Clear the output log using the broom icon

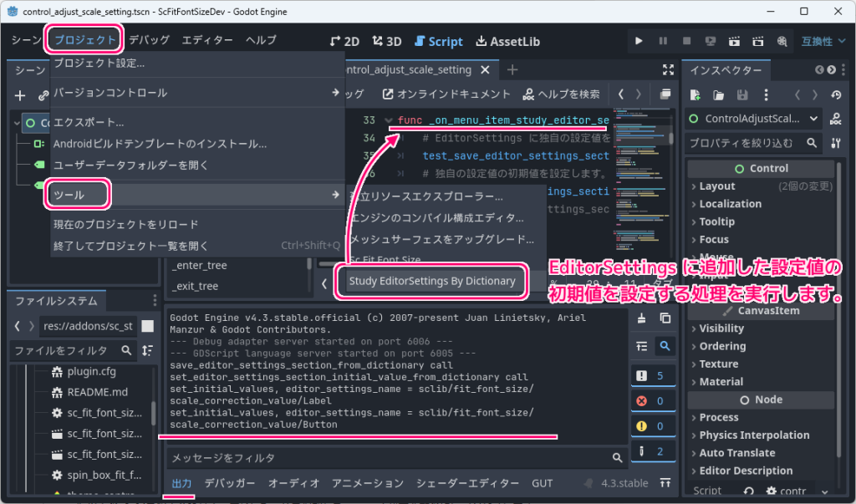point(642,318)
